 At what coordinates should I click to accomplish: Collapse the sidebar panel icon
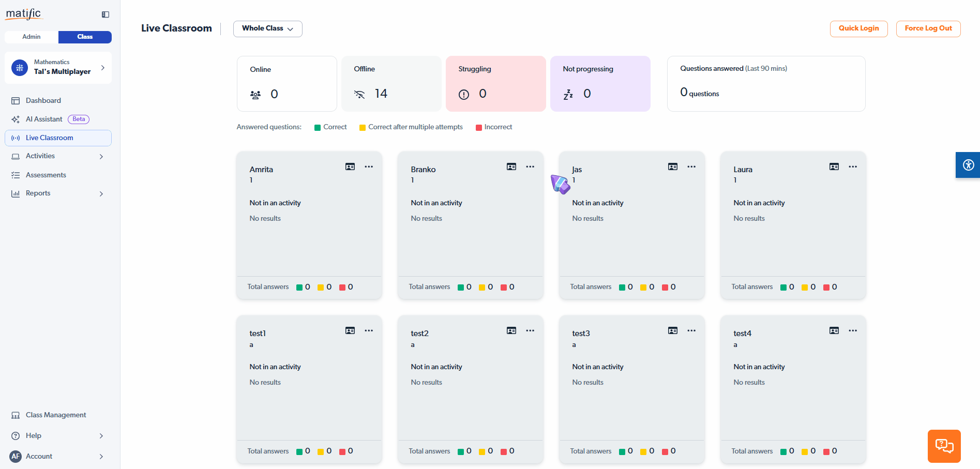[x=105, y=14]
